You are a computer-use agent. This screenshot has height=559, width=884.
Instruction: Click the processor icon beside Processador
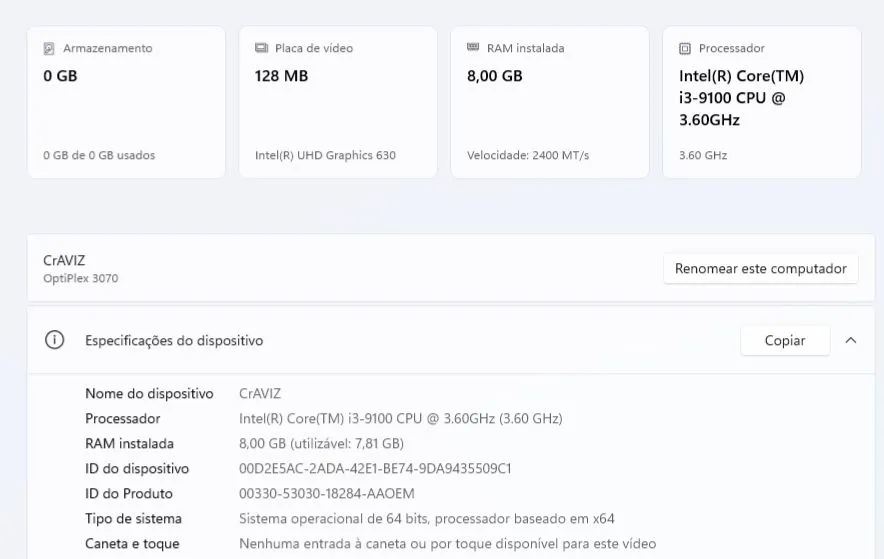(685, 48)
